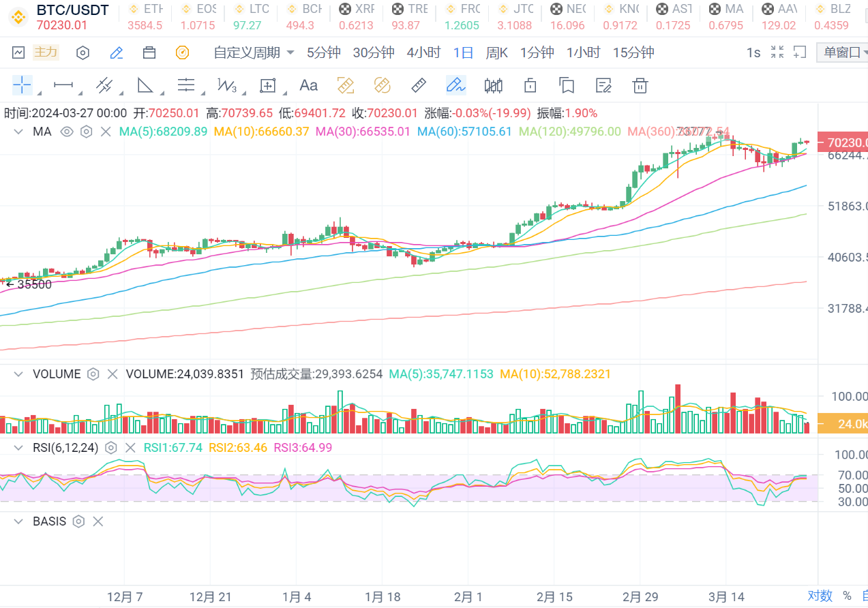Open settings for the BASIS indicator

tap(78, 521)
